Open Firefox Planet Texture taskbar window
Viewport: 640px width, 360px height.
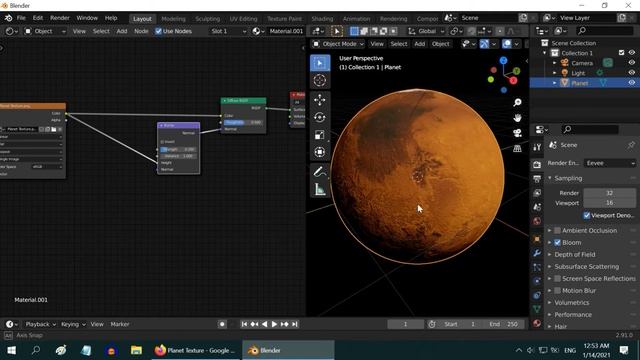coord(196,350)
